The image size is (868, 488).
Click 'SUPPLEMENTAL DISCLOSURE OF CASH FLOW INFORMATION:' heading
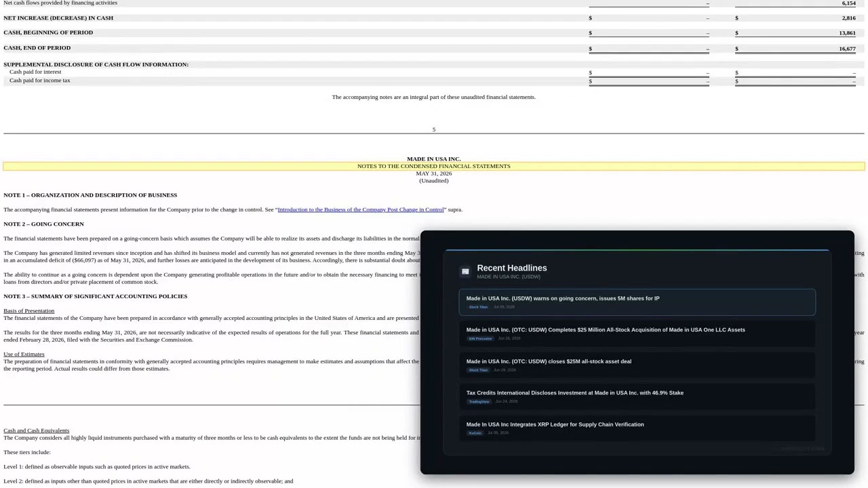pyautogui.click(x=96, y=64)
